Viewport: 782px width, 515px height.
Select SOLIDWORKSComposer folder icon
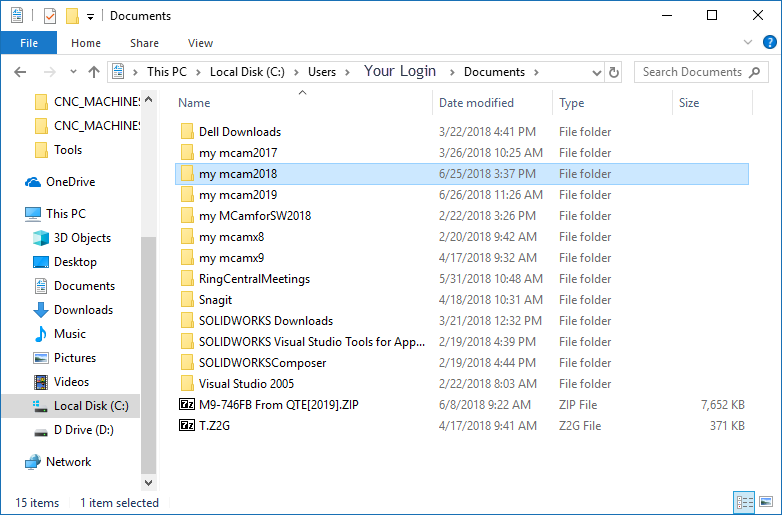tap(187, 362)
